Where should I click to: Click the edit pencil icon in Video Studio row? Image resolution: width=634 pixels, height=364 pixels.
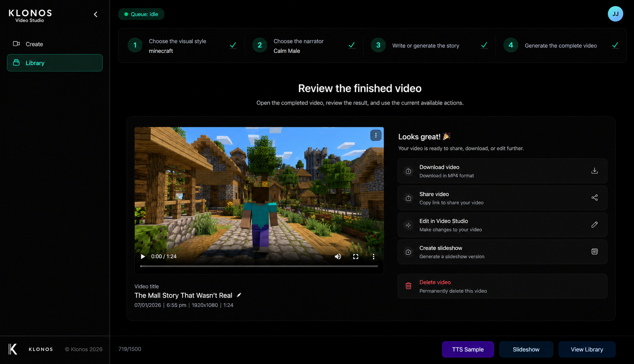[595, 225]
